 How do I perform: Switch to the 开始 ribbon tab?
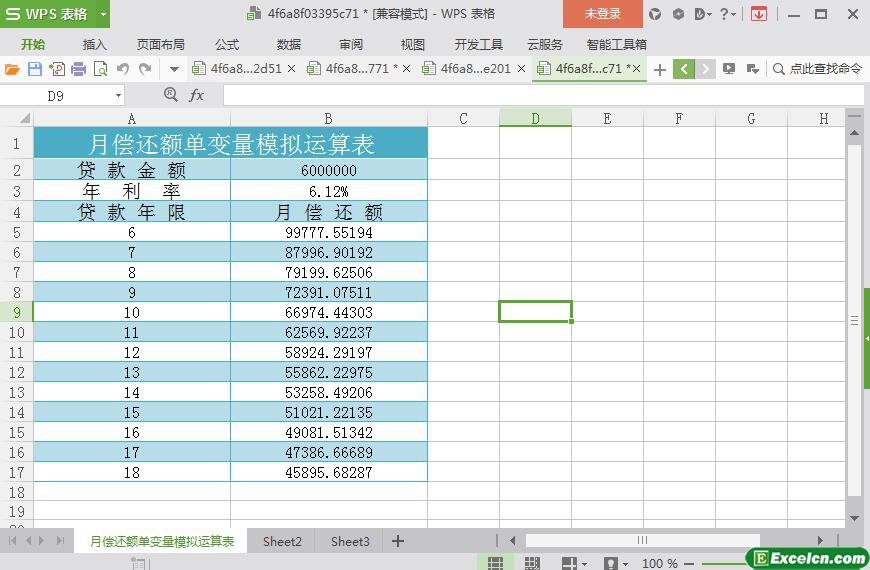[33, 44]
